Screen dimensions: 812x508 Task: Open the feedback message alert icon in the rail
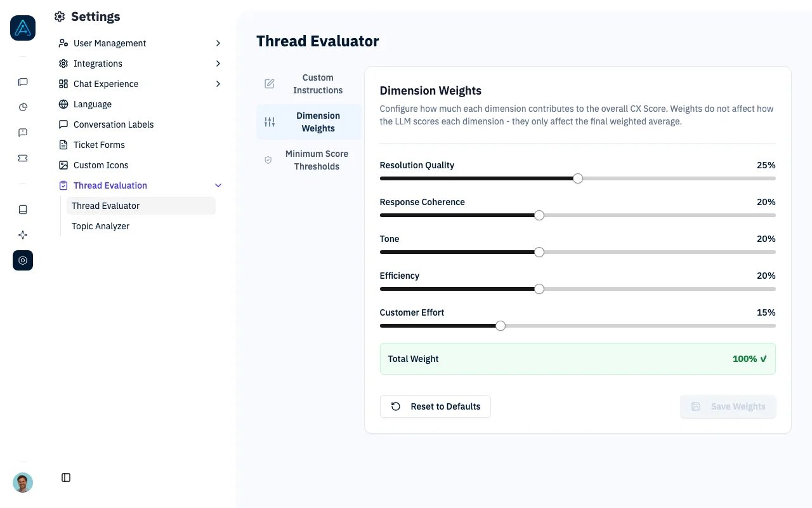click(x=23, y=133)
